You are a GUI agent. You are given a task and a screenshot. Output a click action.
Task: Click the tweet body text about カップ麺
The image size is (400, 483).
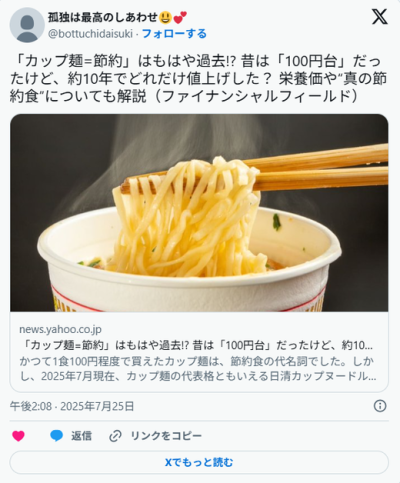tap(199, 79)
